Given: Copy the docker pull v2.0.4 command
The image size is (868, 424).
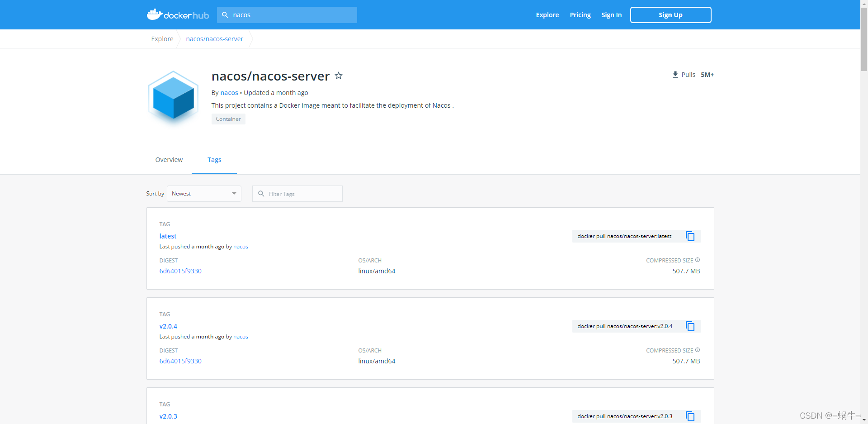Looking at the screenshot, I should click(690, 326).
